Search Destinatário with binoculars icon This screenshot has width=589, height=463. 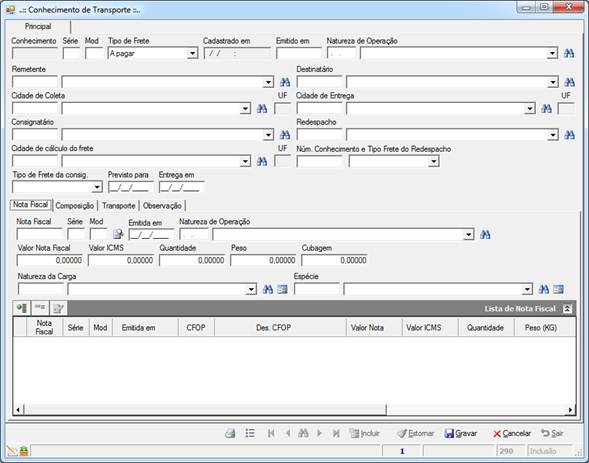pyautogui.click(x=569, y=82)
